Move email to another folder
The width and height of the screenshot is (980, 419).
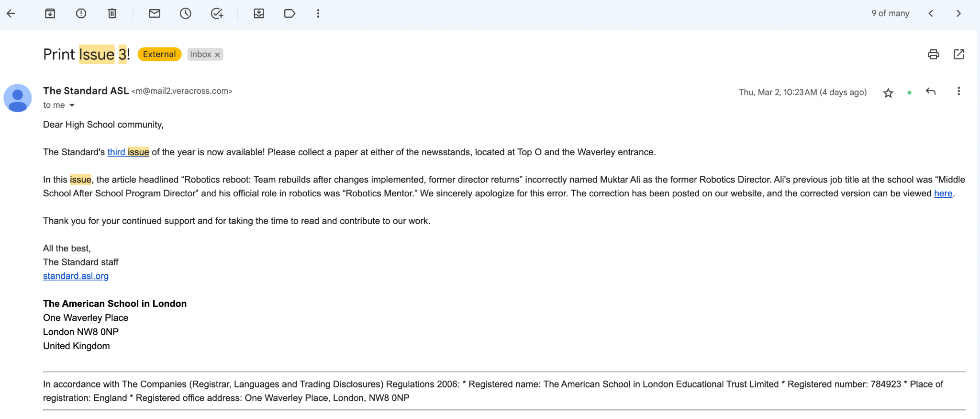[259, 13]
